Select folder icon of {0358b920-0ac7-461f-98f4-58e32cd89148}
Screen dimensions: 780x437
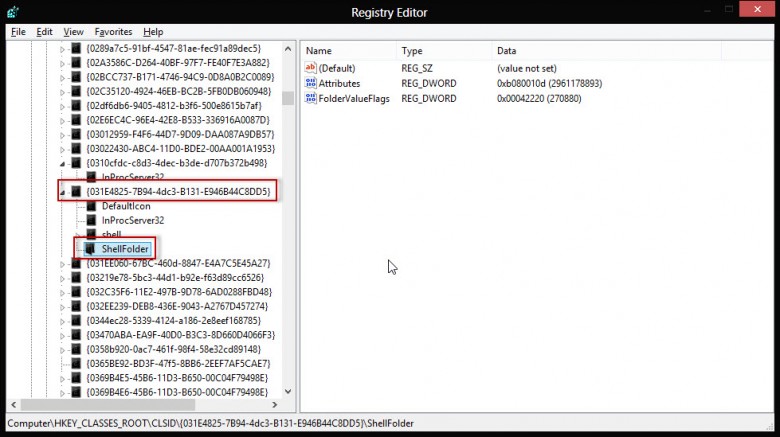tap(76, 349)
